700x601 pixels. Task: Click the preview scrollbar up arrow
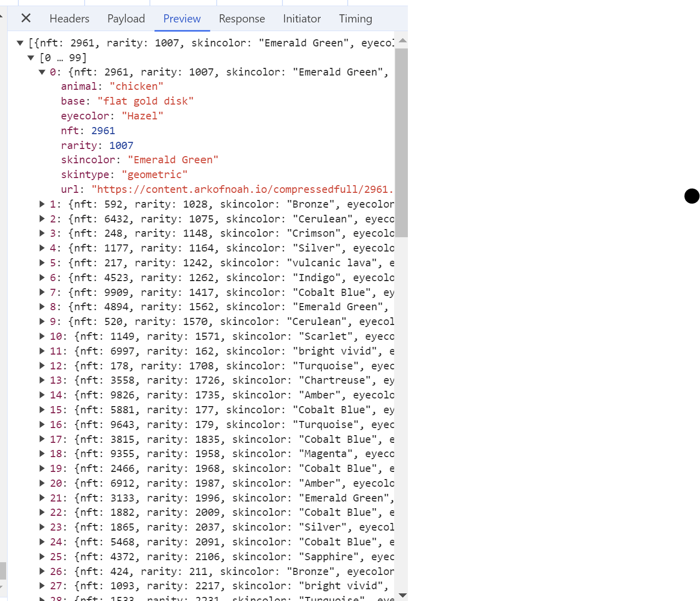(x=402, y=40)
